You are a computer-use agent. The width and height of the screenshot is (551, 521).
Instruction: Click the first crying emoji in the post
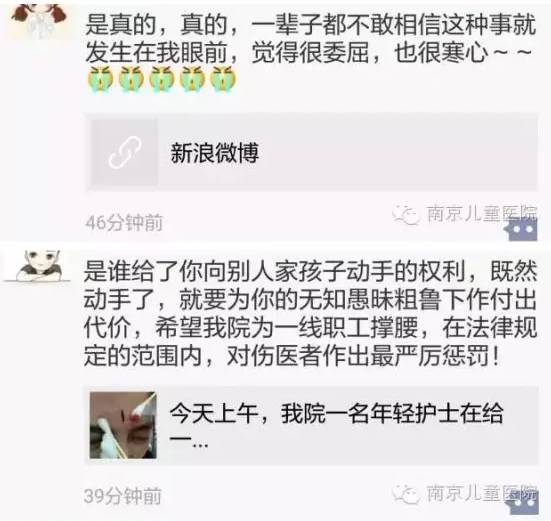tap(100, 78)
